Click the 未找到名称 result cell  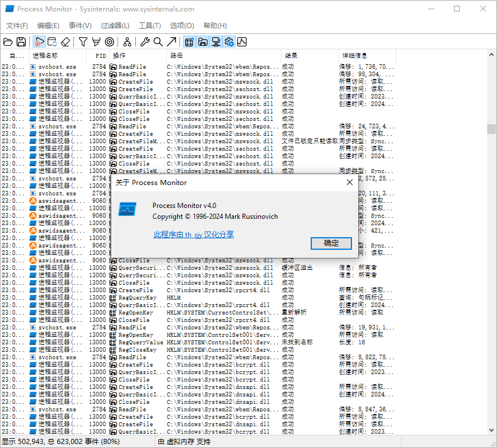point(297,343)
